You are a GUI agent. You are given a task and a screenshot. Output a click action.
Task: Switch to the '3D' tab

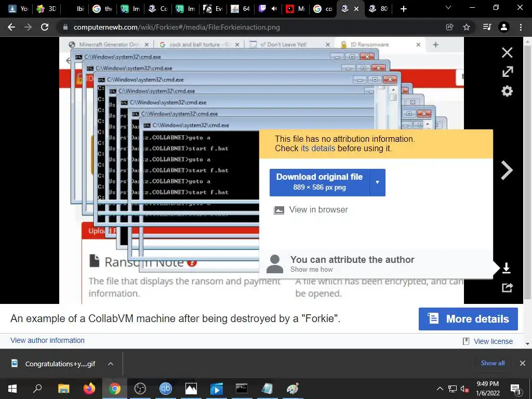click(x=46, y=9)
